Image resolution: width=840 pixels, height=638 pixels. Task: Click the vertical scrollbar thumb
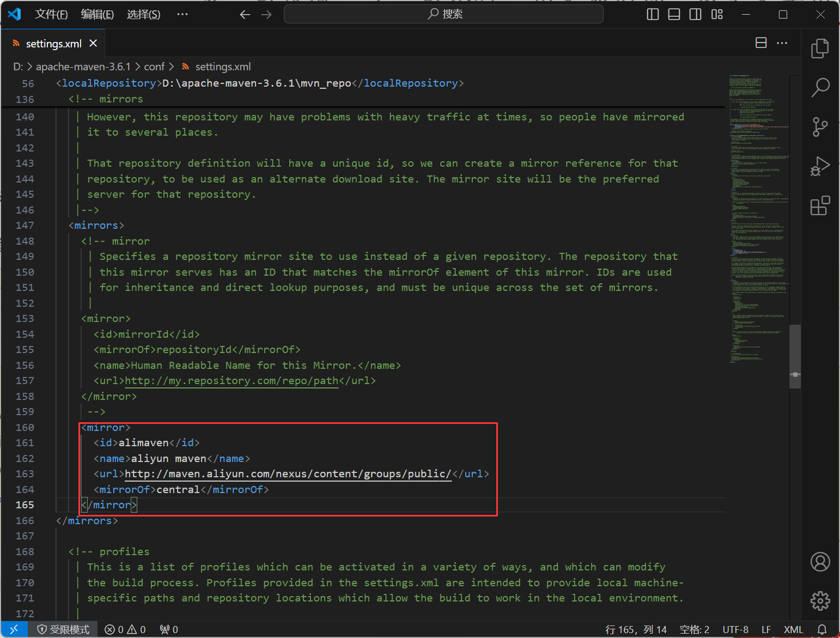(795, 357)
